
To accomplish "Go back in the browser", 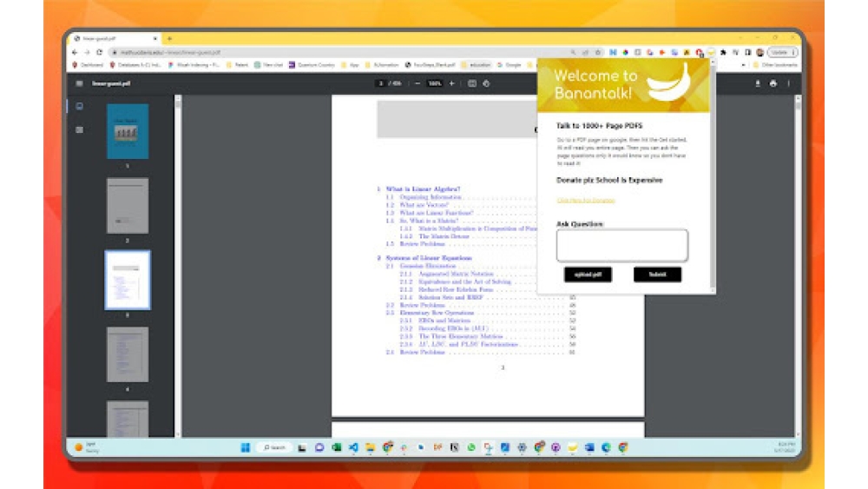I will tap(75, 52).
